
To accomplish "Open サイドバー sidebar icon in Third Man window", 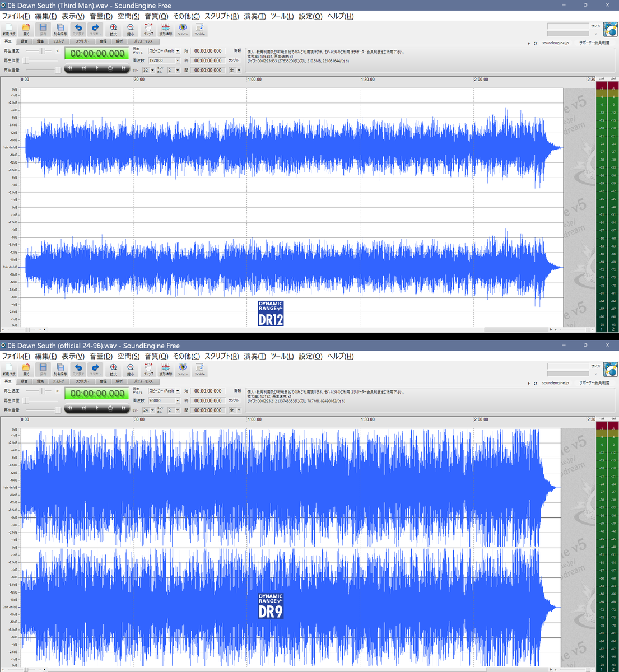I will 199,29.
